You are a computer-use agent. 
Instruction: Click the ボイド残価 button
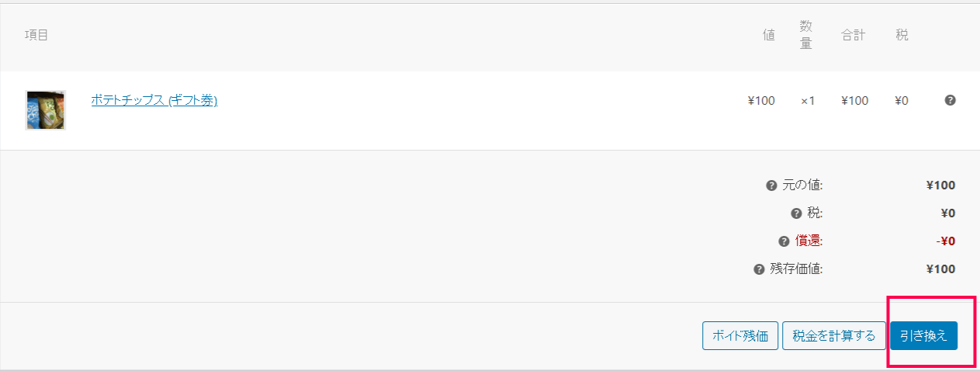[740, 336]
